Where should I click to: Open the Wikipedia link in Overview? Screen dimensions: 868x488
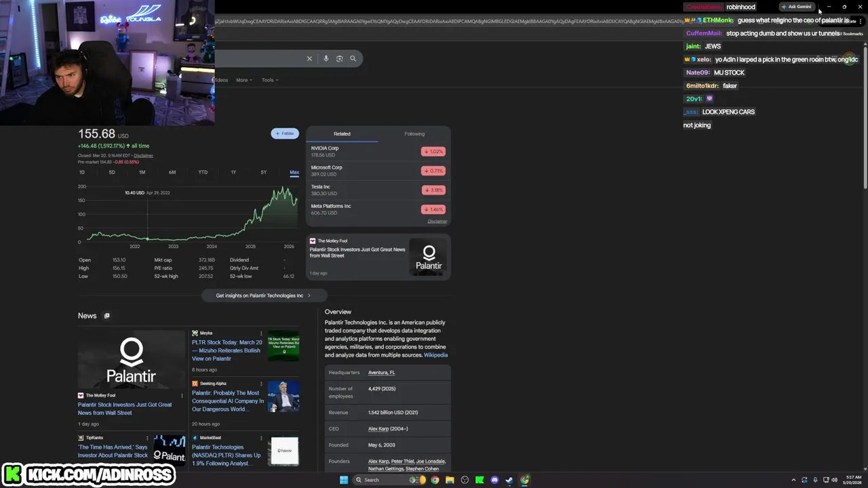(435, 355)
